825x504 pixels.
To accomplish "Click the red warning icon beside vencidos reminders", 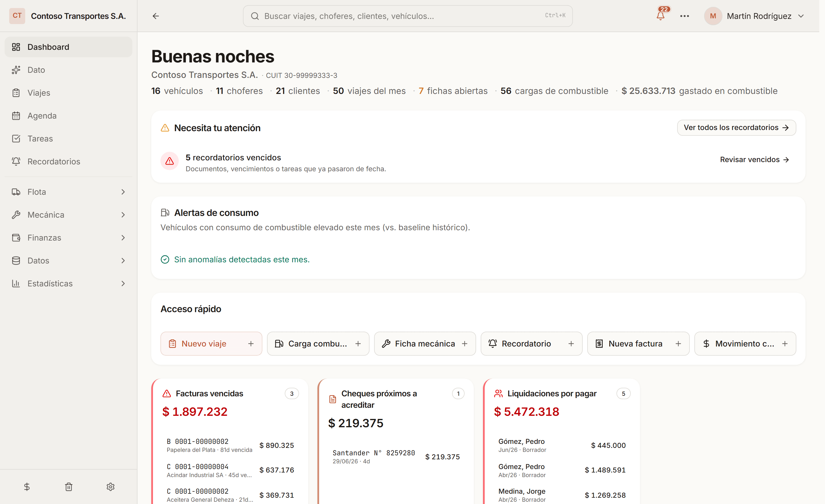I will tap(170, 161).
